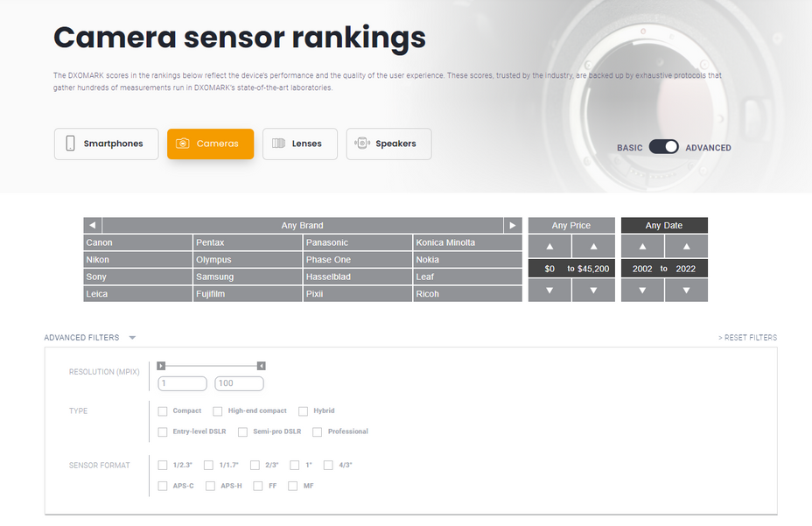Select the Cameras rankings tab
Viewport: 812px width, 526px height.
(210, 144)
